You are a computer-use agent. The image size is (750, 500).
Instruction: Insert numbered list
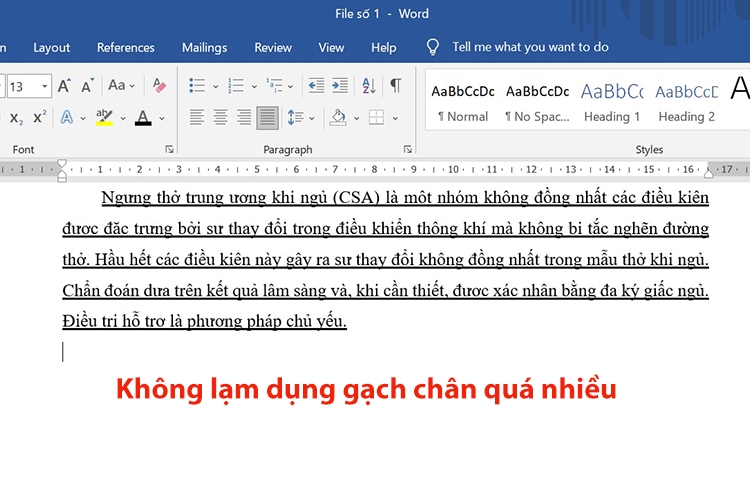(x=236, y=86)
